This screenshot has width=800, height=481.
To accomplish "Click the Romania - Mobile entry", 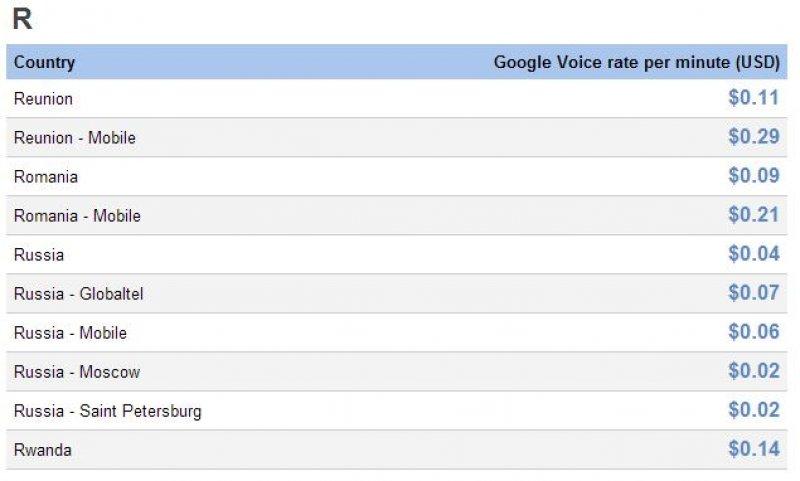I will point(77,216).
